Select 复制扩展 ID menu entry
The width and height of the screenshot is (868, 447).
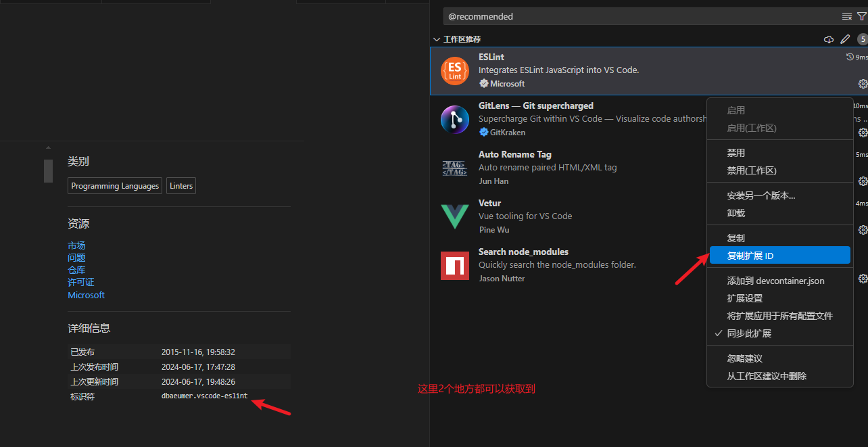click(780, 256)
